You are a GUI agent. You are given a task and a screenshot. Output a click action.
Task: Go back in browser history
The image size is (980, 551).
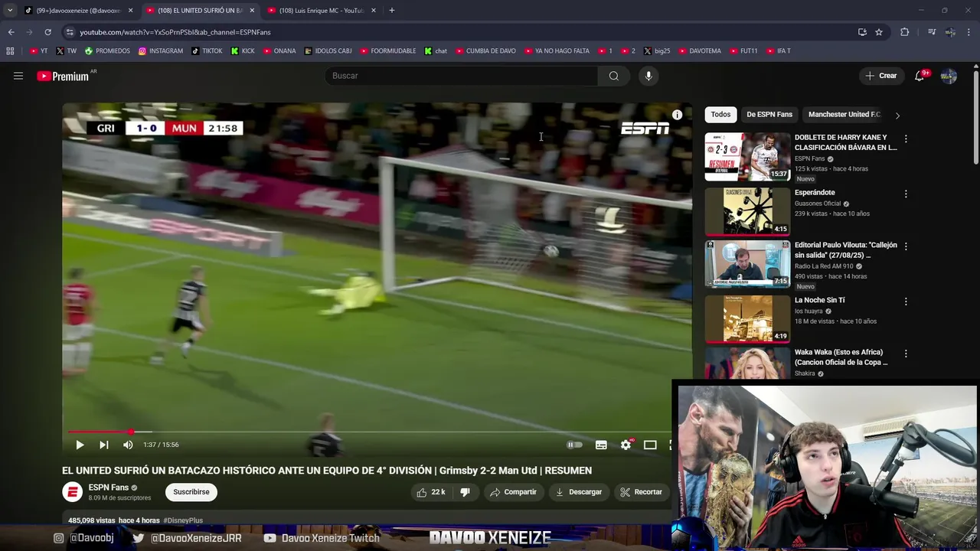(11, 32)
